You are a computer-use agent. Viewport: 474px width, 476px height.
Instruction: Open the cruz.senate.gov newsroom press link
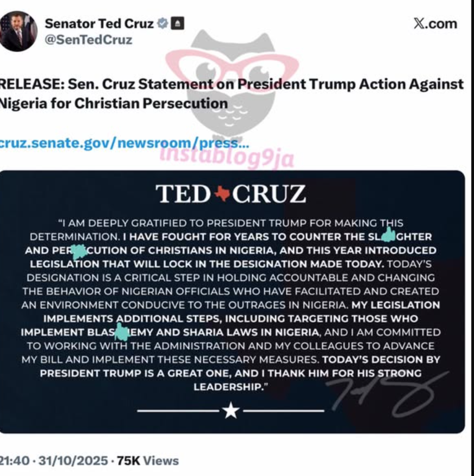tap(124, 143)
